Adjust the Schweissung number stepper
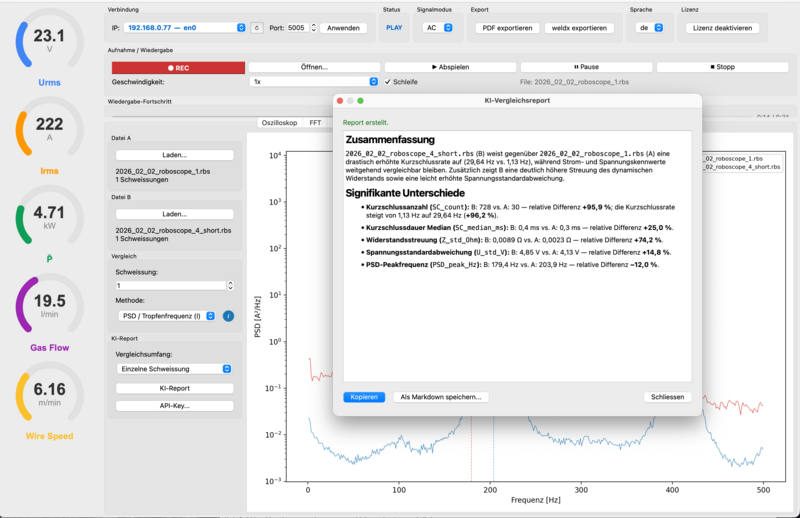This screenshot has height=518, width=800. point(231,285)
